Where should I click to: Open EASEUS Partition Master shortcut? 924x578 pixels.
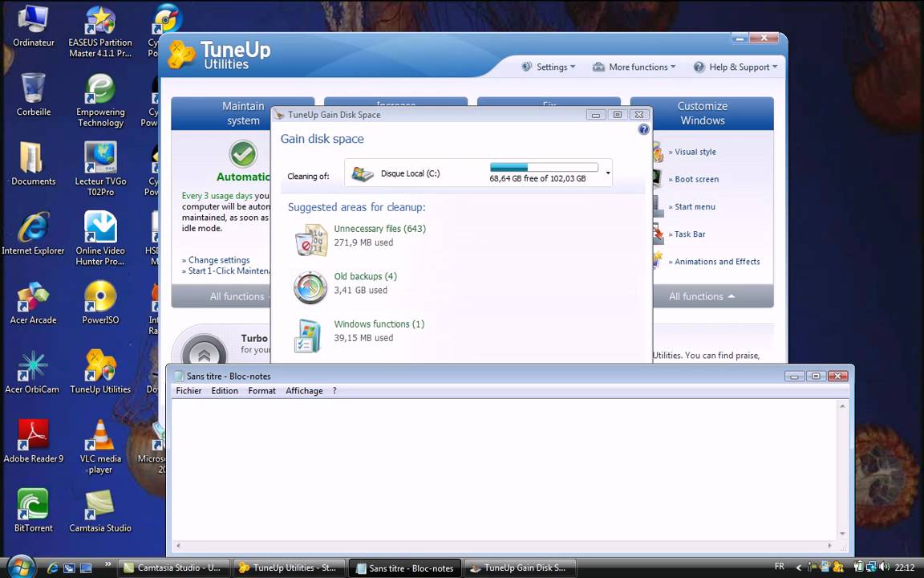(x=100, y=32)
